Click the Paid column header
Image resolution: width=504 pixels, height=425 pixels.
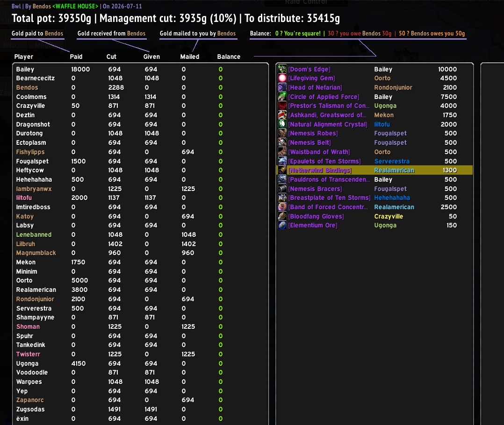[76, 57]
